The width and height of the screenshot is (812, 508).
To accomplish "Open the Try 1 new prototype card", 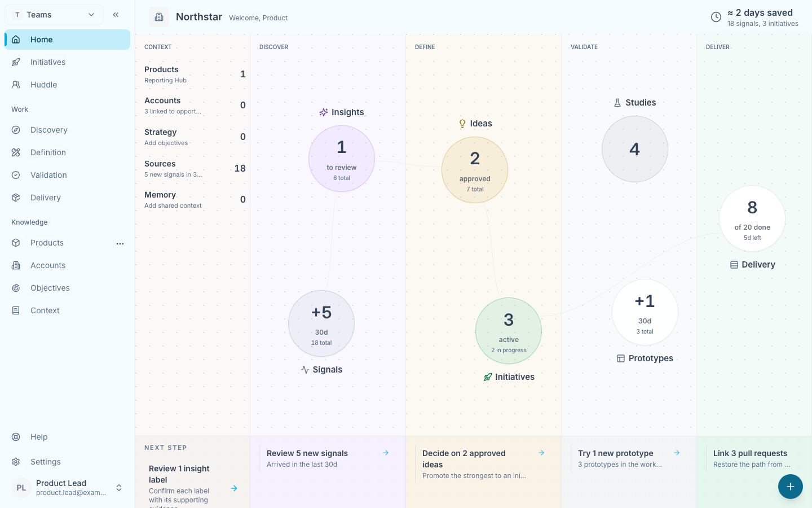I will point(628,459).
